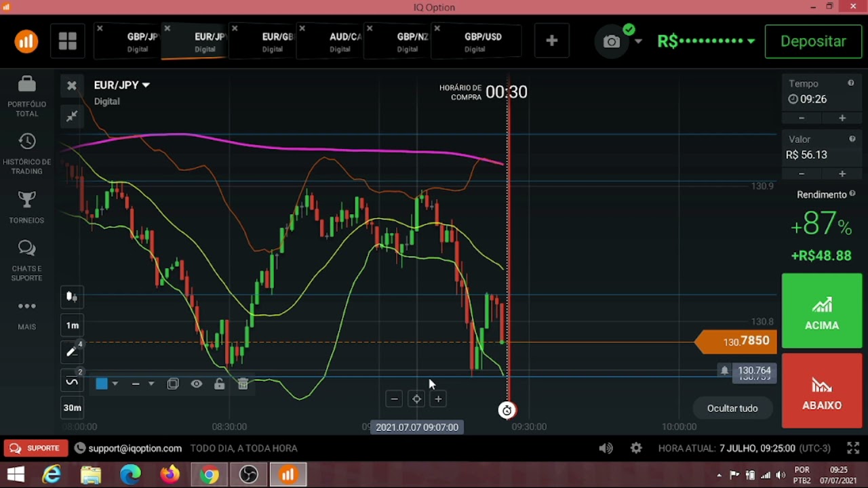Increase Valor amount with plus
868x488 pixels.
842,174
